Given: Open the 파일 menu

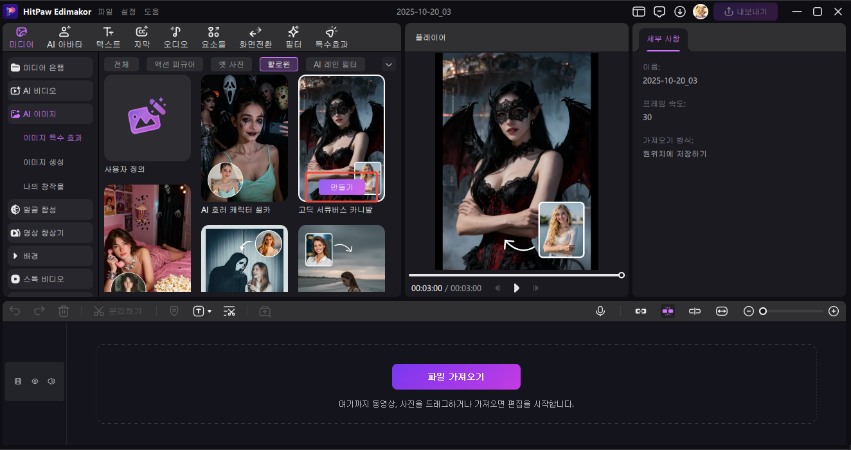Looking at the screenshot, I should [105, 12].
